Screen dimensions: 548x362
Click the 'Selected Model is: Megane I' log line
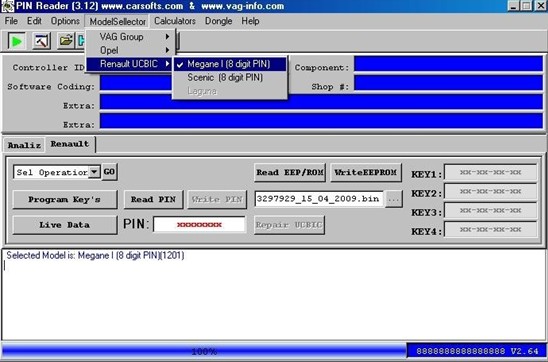tap(95, 255)
